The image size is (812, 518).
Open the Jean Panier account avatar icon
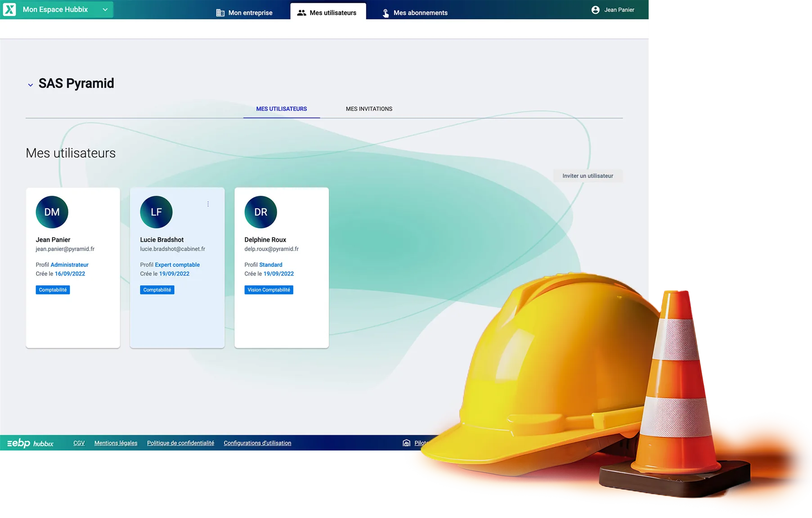(x=595, y=9)
